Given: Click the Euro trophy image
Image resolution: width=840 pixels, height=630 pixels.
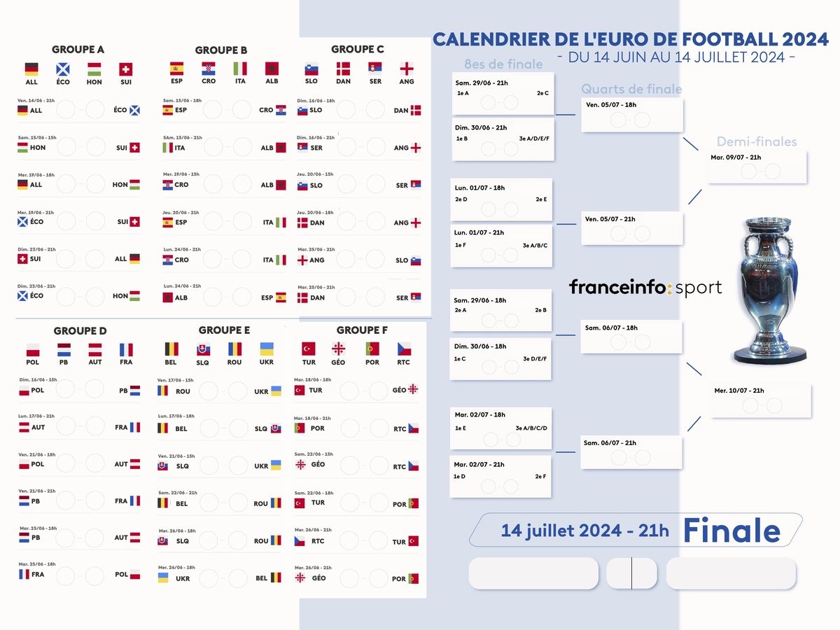Looking at the screenshot, I should click(x=769, y=290).
